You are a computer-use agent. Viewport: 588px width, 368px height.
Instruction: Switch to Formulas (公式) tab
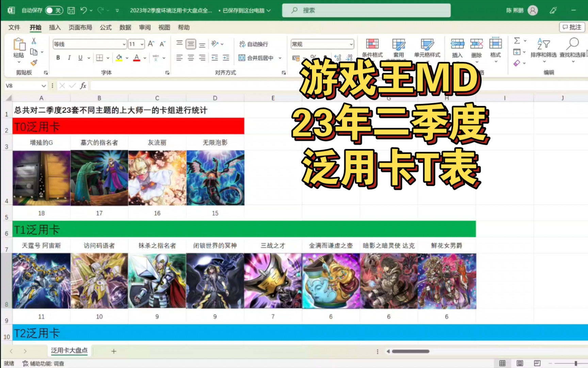click(106, 27)
